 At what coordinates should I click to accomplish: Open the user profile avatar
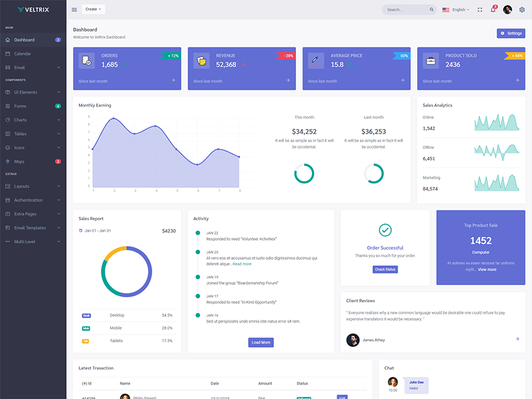coord(507,9)
